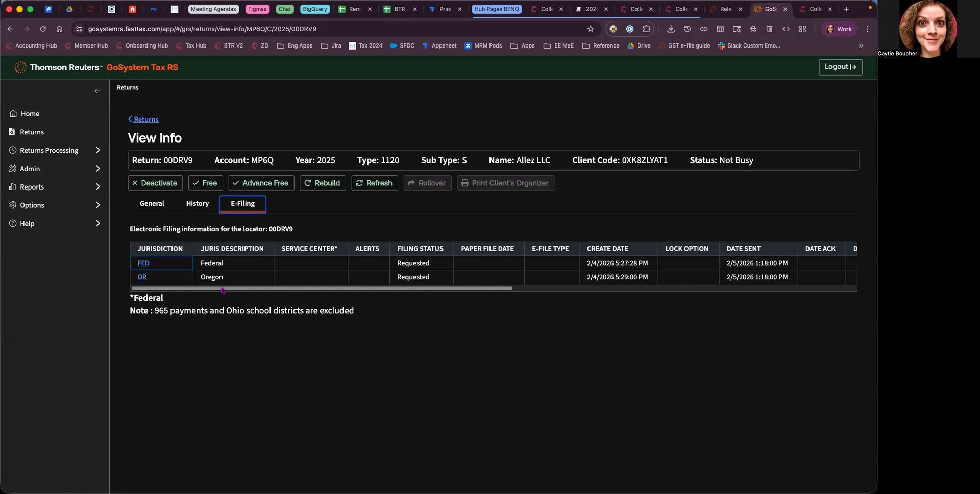Bookmark this page with star icon
Viewport: 980px width, 494px height.
591,29
